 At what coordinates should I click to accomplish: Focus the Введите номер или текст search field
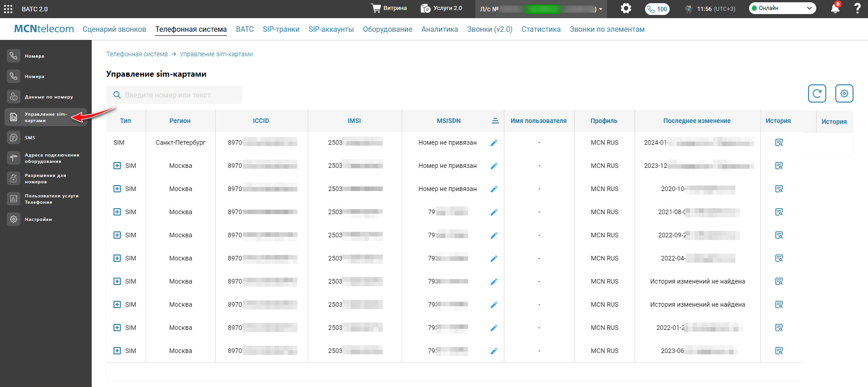[174, 95]
